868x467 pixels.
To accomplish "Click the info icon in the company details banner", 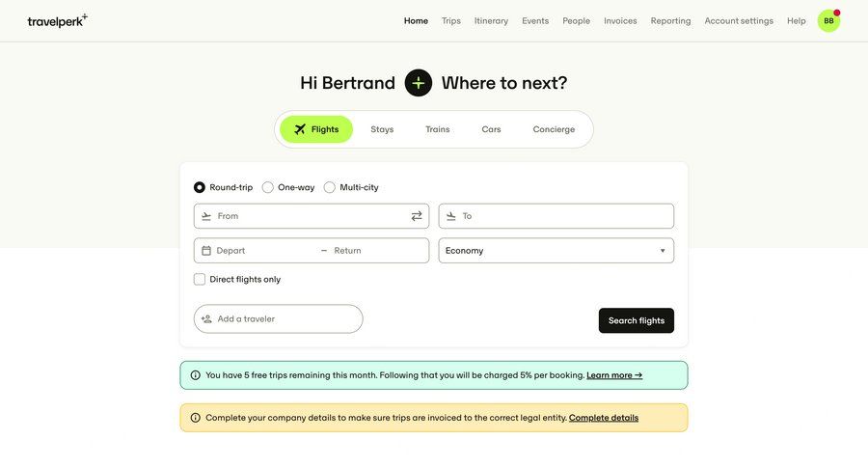I will [x=196, y=418].
